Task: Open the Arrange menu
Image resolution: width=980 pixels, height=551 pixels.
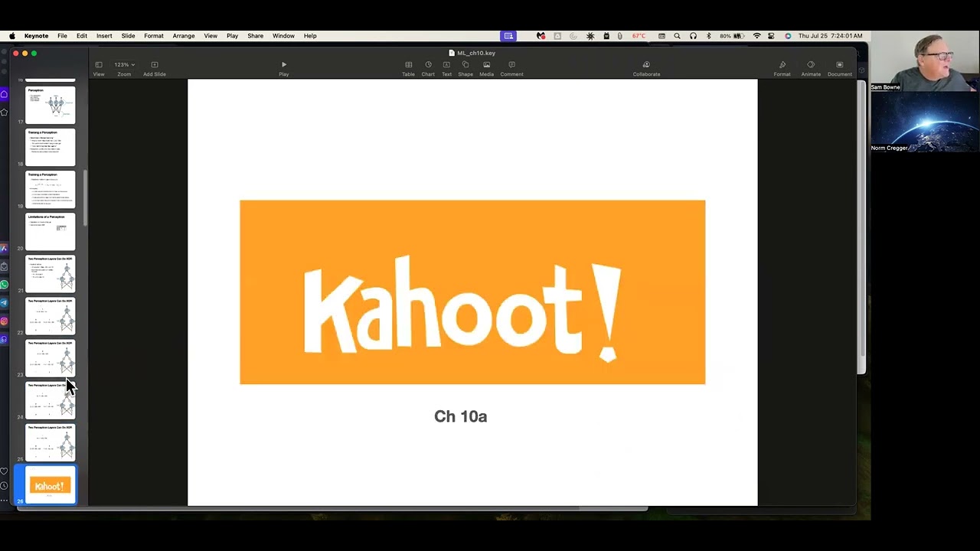Action: coord(184,36)
